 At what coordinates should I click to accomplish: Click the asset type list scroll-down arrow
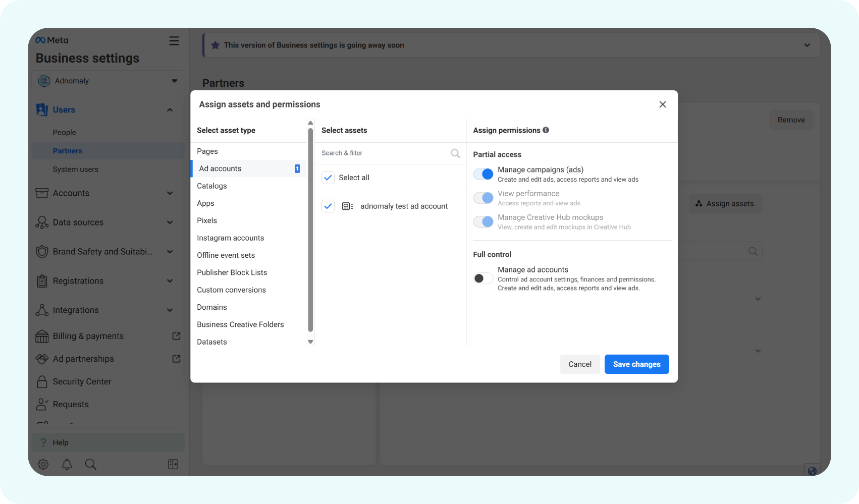tap(310, 342)
